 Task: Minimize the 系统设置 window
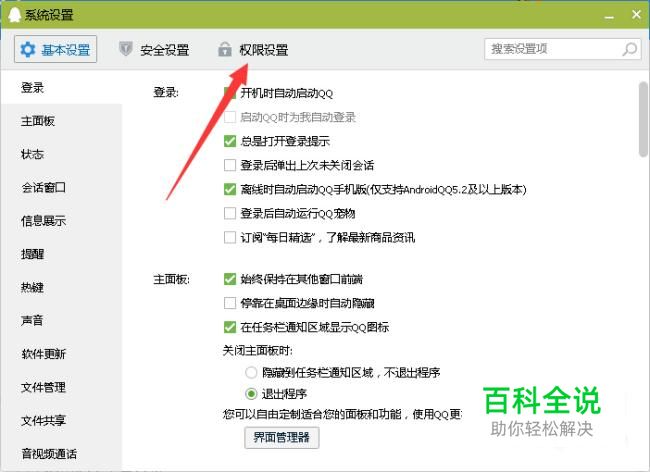609,16
